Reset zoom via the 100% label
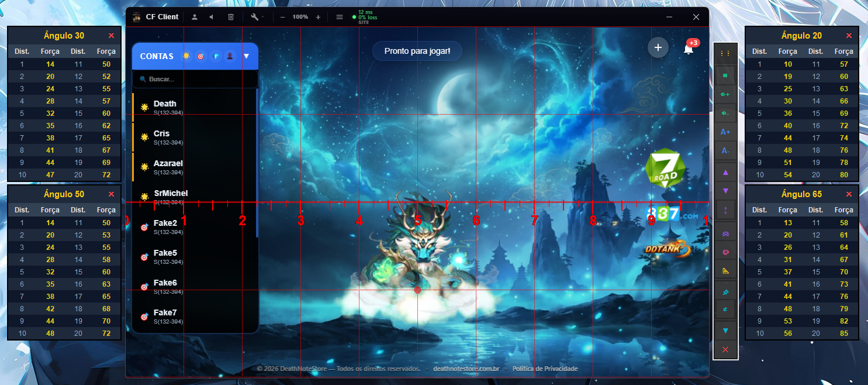Screen dimensions: 868x385 (x=300, y=17)
